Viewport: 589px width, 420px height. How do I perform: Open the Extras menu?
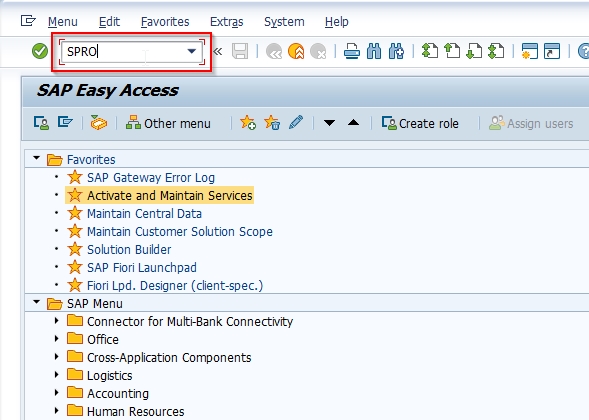pyautogui.click(x=227, y=22)
